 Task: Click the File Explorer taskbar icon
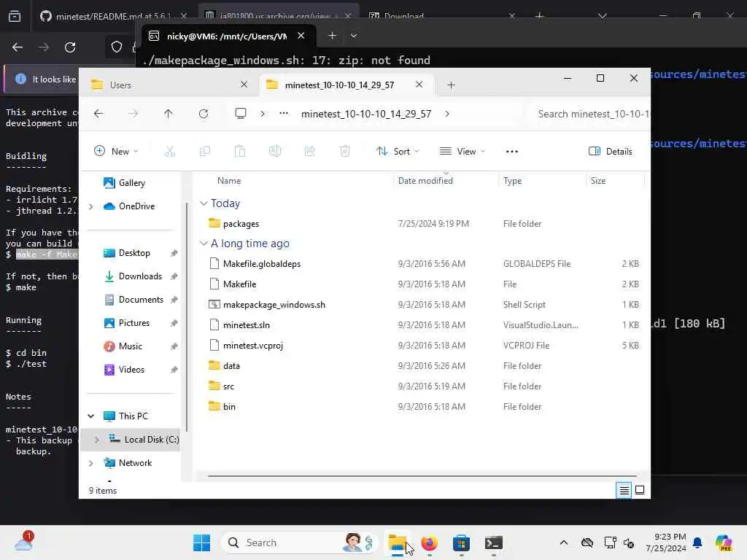[397, 542]
